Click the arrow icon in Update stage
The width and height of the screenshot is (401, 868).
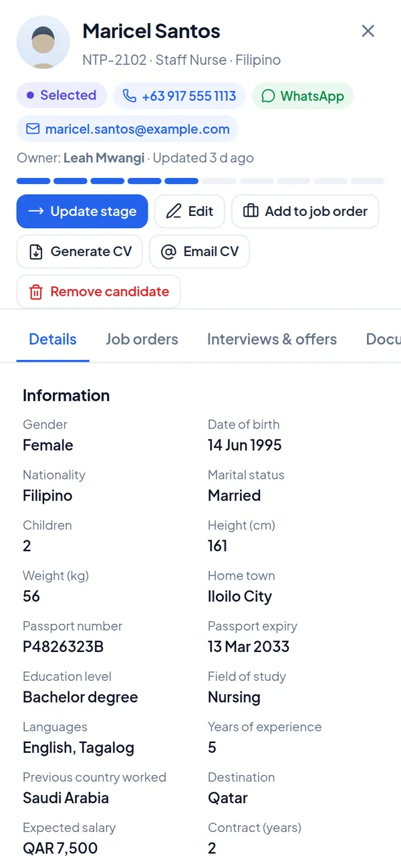[x=36, y=211]
